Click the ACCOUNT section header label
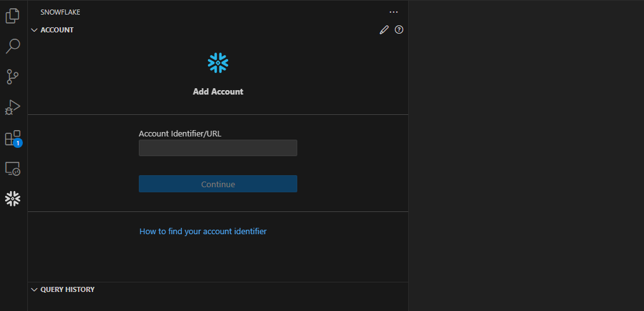This screenshot has height=311, width=644. 57,30
